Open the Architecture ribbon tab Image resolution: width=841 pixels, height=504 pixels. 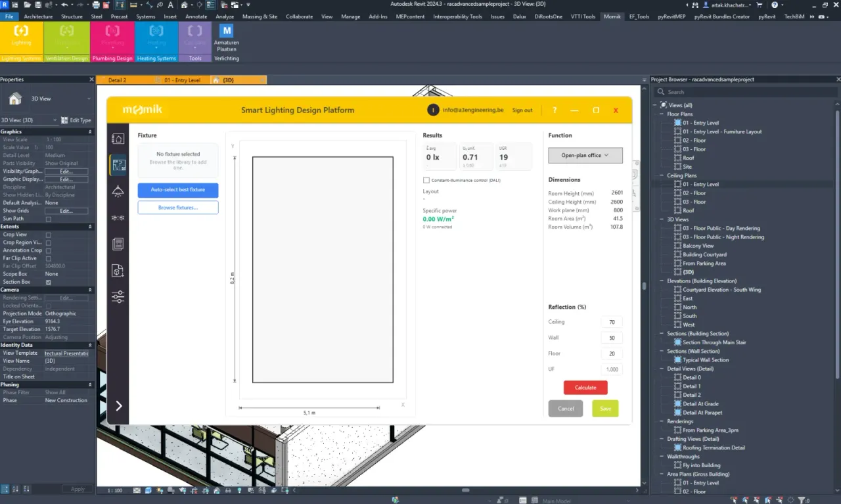click(x=38, y=16)
